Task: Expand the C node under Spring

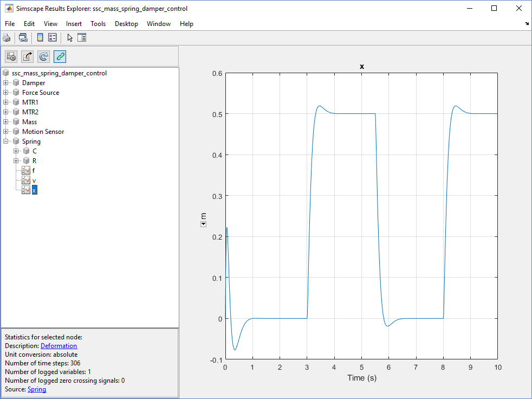Action: click(16, 151)
